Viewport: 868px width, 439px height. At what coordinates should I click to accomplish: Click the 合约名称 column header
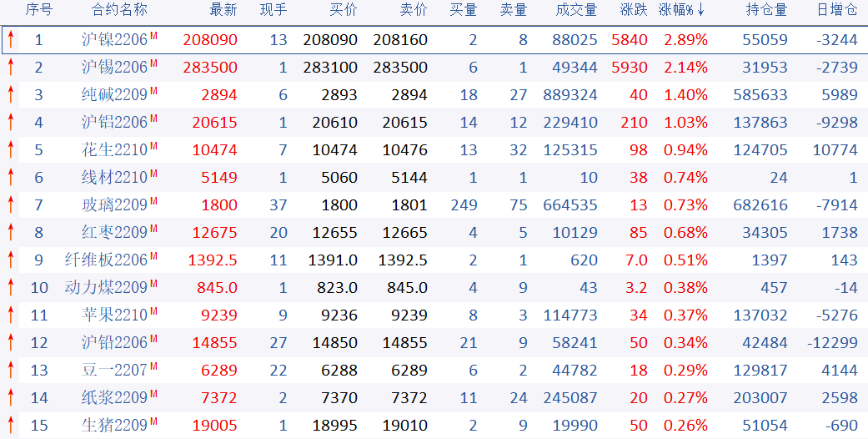[119, 10]
